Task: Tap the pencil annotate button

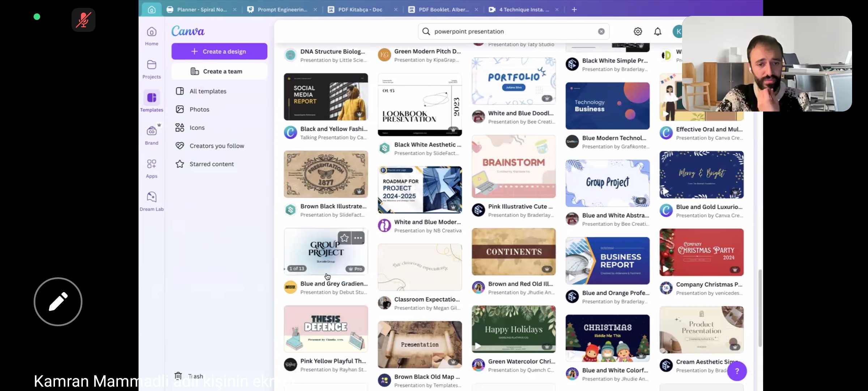Action: tap(58, 302)
